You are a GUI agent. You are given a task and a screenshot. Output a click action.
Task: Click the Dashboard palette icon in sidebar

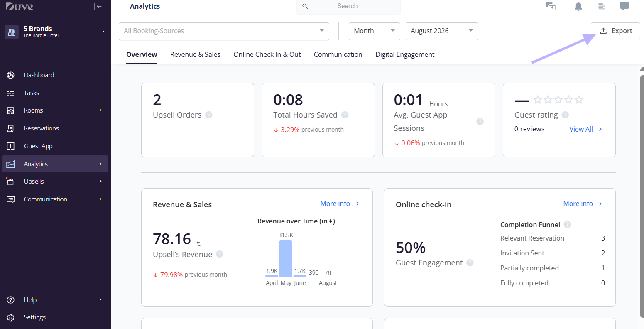tap(11, 75)
